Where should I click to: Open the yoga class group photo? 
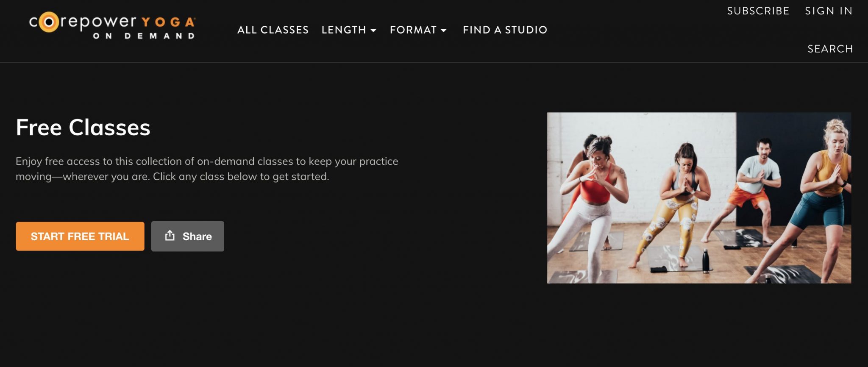[x=699, y=198]
